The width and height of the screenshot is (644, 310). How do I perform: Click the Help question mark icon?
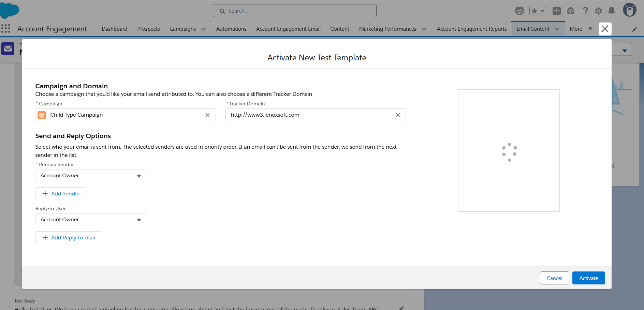pyautogui.click(x=585, y=11)
